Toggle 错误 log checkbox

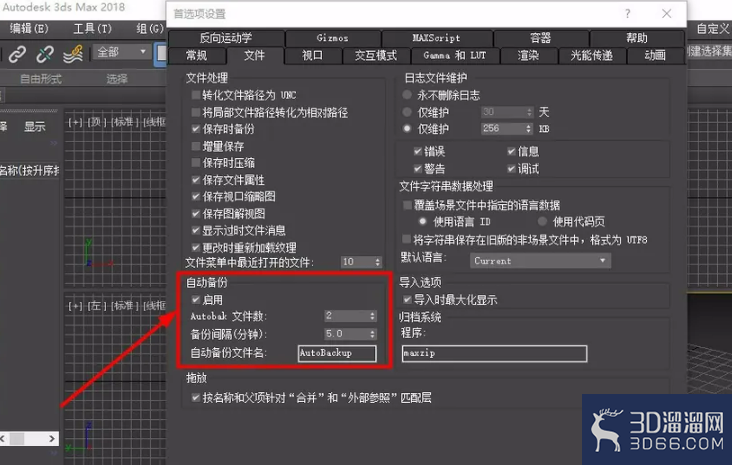[418, 151]
